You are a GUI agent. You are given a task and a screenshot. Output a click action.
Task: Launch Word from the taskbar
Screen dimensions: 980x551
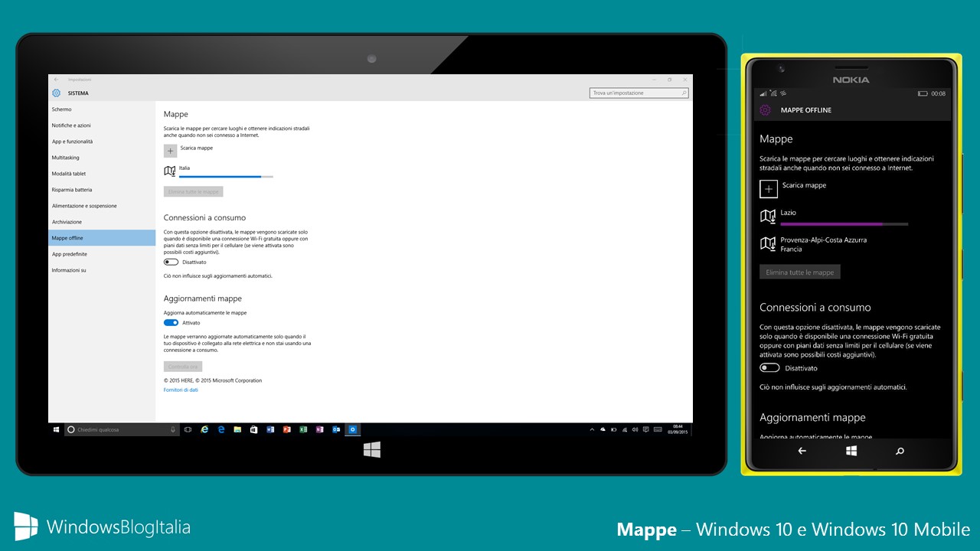270,430
